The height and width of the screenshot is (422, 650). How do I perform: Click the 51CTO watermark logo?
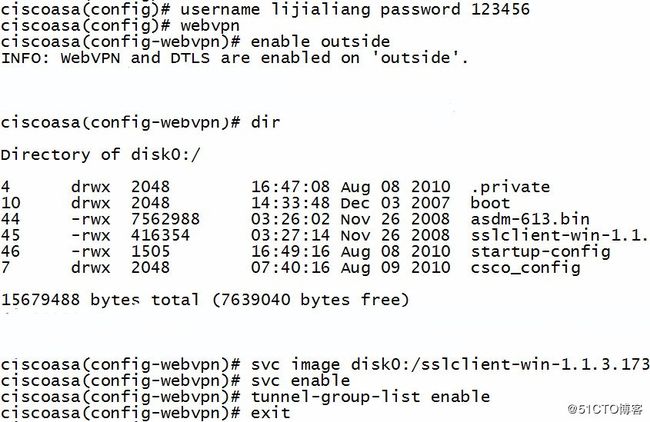coord(605,410)
